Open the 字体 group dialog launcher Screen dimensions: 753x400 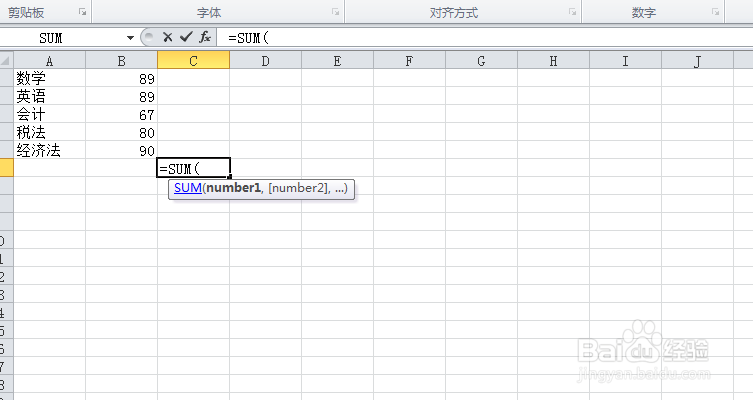pyautogui.click(x=335, y=12)
